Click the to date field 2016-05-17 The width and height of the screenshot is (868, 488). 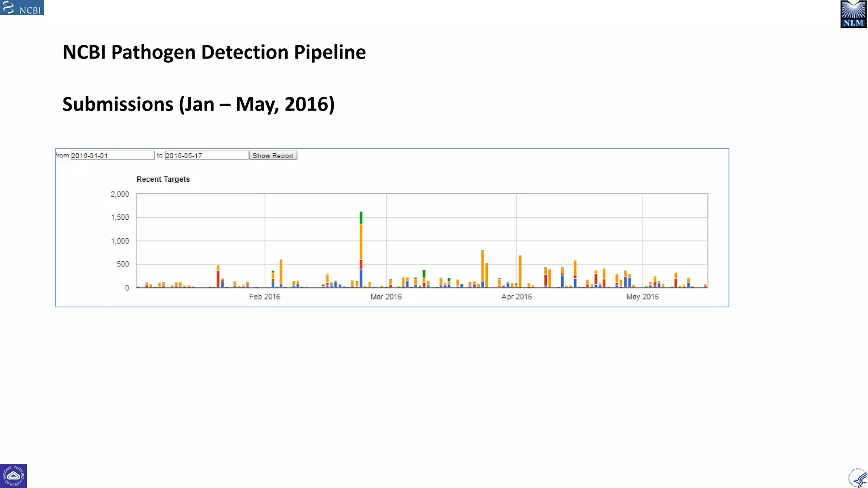pyautogui.click(x=206, y=155)
